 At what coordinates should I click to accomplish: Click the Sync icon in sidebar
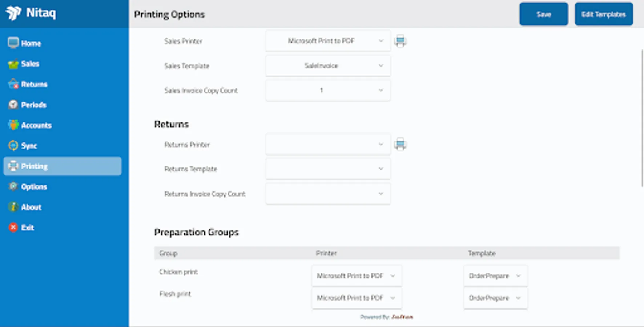(13, 145)
